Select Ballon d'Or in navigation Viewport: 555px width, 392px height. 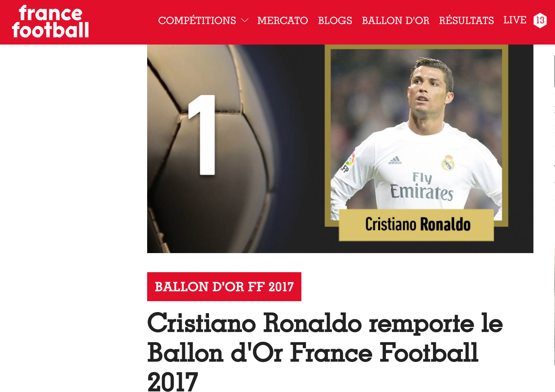click(x=395, y=21)
